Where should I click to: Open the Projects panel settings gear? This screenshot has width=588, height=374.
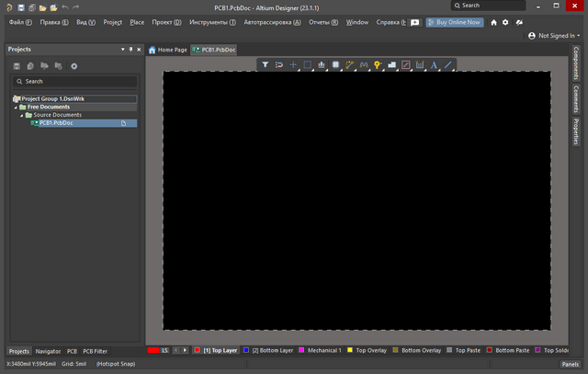point(74,66)
